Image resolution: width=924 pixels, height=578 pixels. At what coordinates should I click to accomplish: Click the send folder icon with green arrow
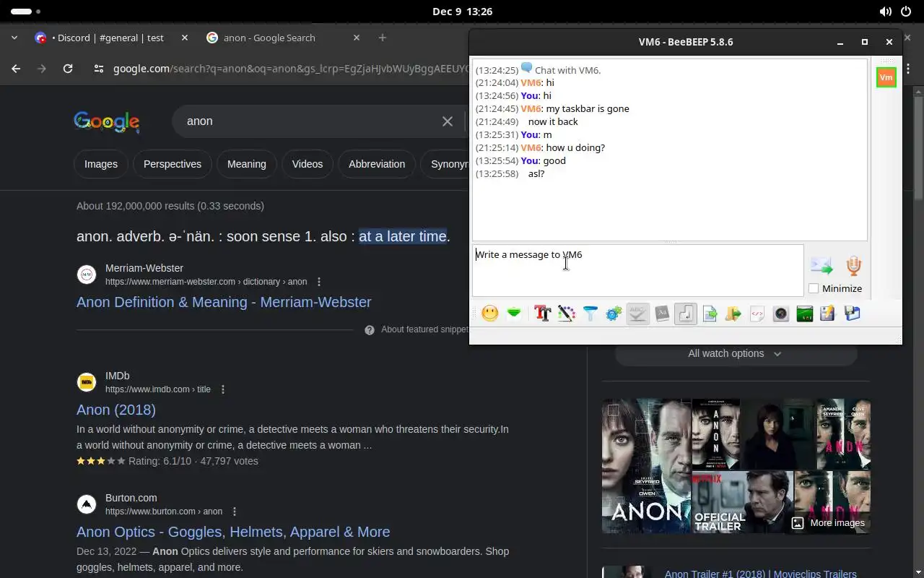coord(733,314)
